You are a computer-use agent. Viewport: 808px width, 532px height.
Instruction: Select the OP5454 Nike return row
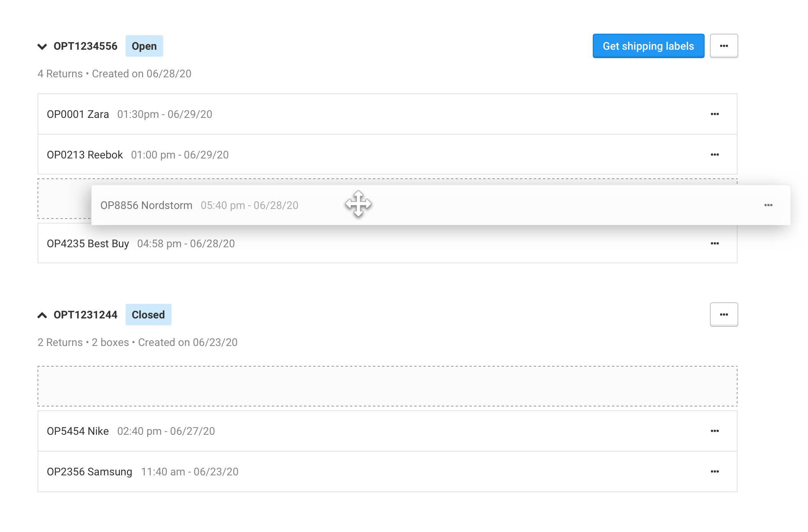pos(345,431)
